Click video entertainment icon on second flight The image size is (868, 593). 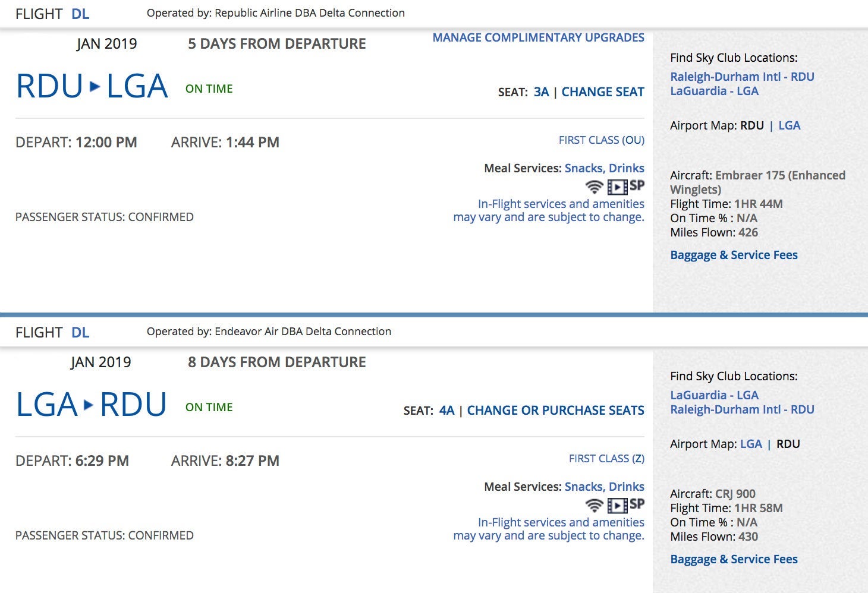[x=617, y=506]
